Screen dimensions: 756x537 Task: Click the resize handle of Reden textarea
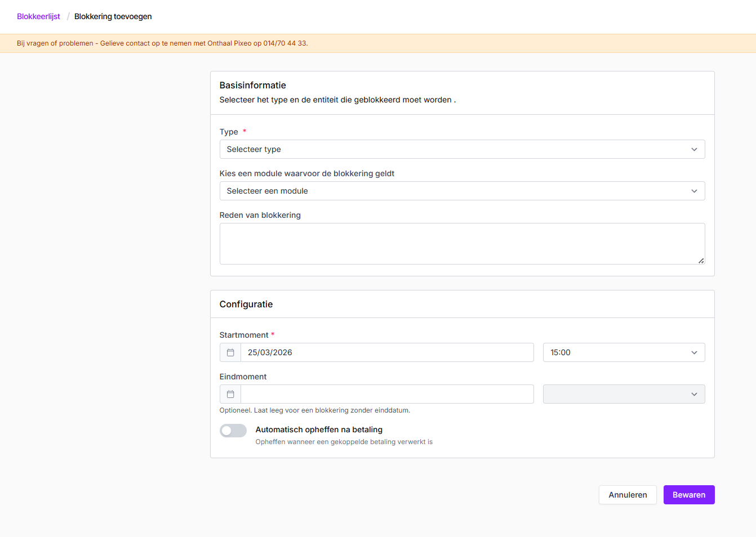(701, 261)
